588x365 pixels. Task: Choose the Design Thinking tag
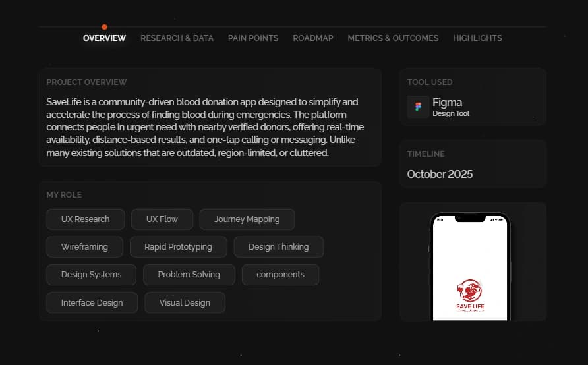pyautogui.click(x=279, y=247)
